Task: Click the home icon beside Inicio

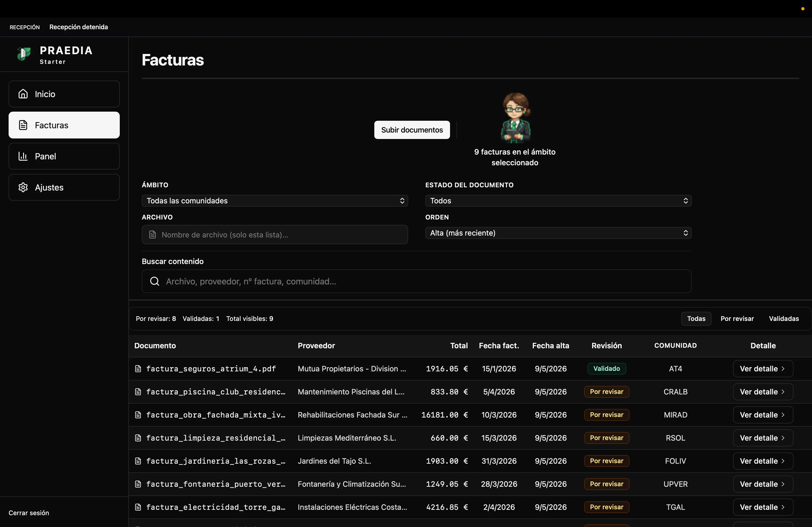Action: [x=23, y=94]
